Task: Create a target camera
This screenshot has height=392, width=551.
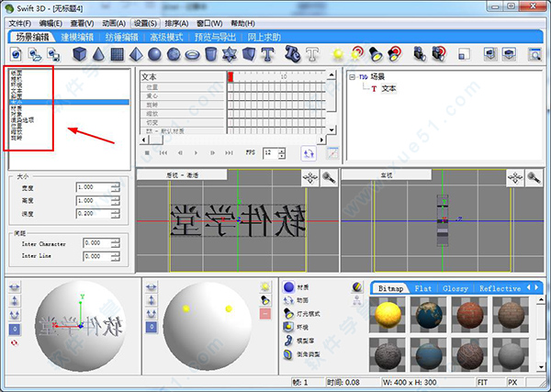Action: coord(439,54)
